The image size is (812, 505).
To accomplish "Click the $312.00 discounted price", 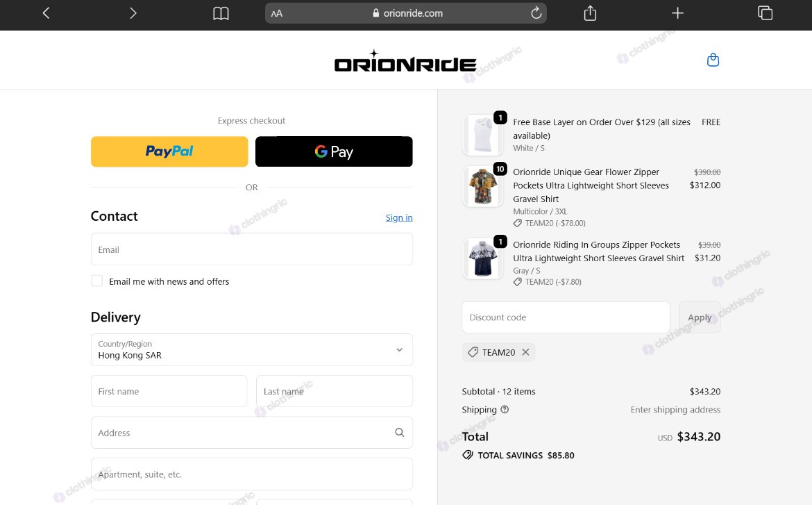I will [705, 185].
